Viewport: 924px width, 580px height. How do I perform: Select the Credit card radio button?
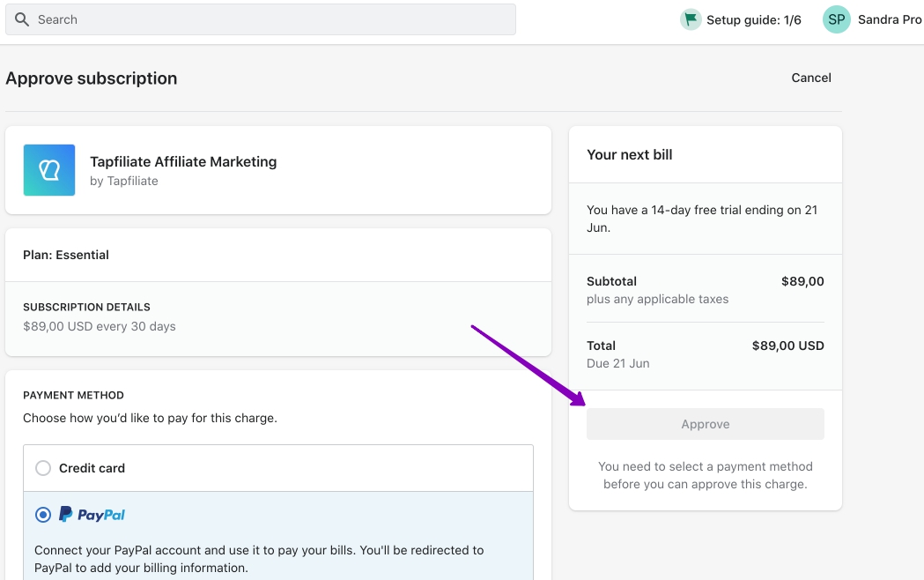pyautogui.click(x=43, y=468)
